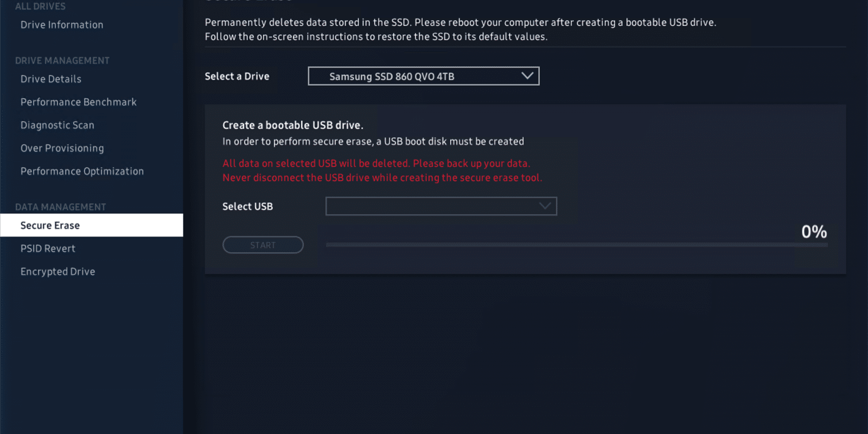Click the Select USB dropdown chevron
The width and height of the screenshot is (868, 434).
545,206
